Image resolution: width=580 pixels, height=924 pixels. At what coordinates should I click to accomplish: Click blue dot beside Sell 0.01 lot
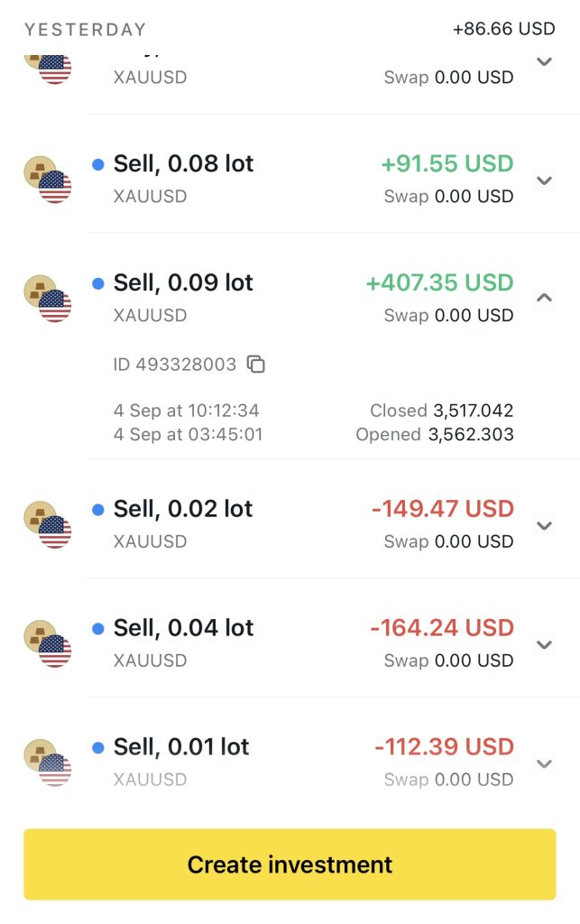pos(98,747)
